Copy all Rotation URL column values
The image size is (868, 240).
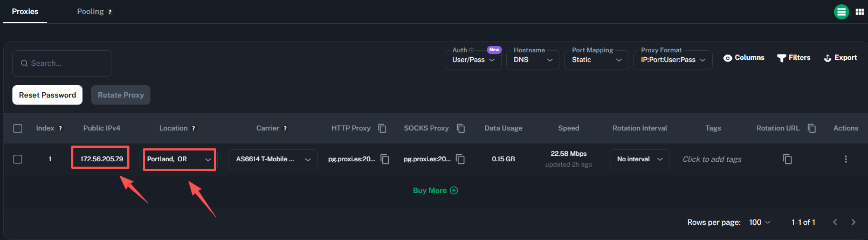[812, 128]
